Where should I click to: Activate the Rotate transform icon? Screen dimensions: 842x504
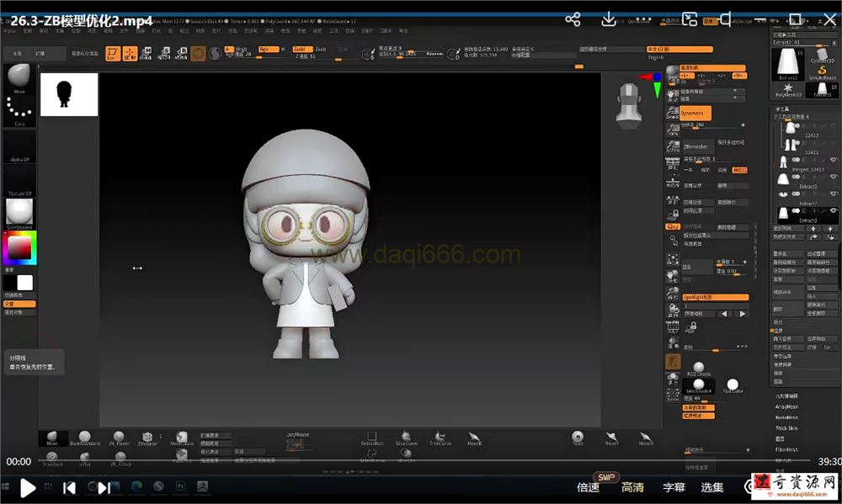click(182, 53)
